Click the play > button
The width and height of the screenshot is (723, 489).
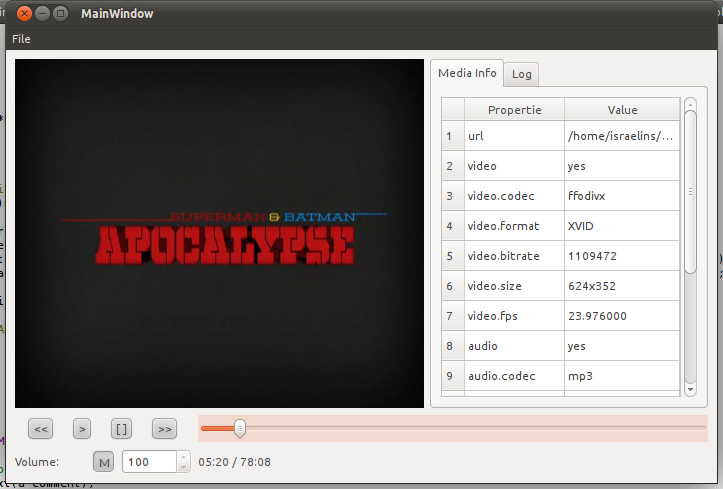[82, 429]
